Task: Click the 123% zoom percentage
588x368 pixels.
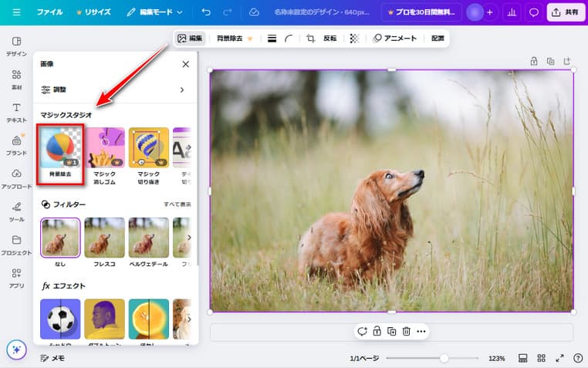Action: click(496, 358)
